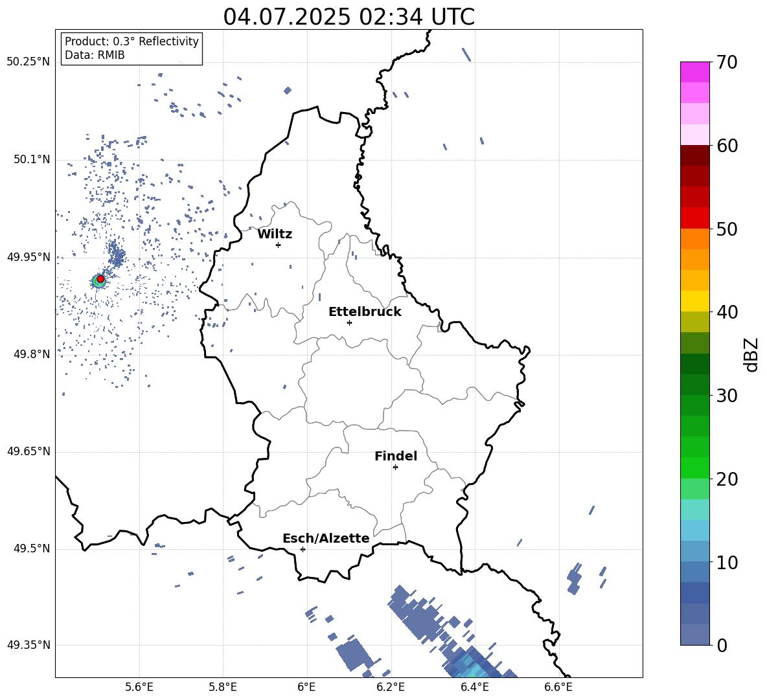Select the Wiltz city label
This screenshot has width=767, height=700.
(x=275, y=234)
